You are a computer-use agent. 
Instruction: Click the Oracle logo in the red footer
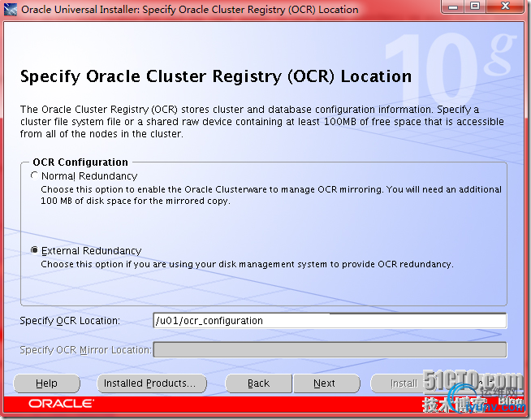61,404
